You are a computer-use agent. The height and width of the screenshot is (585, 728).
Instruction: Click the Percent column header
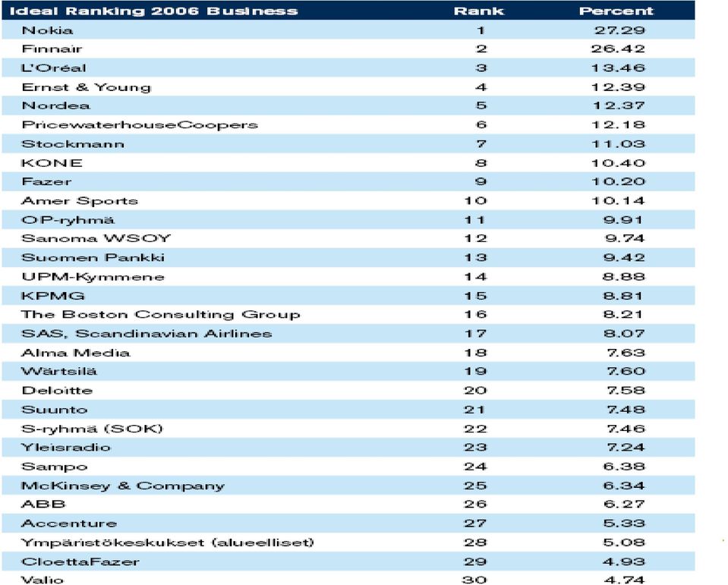pyautogui.click(x=616, y=11)
